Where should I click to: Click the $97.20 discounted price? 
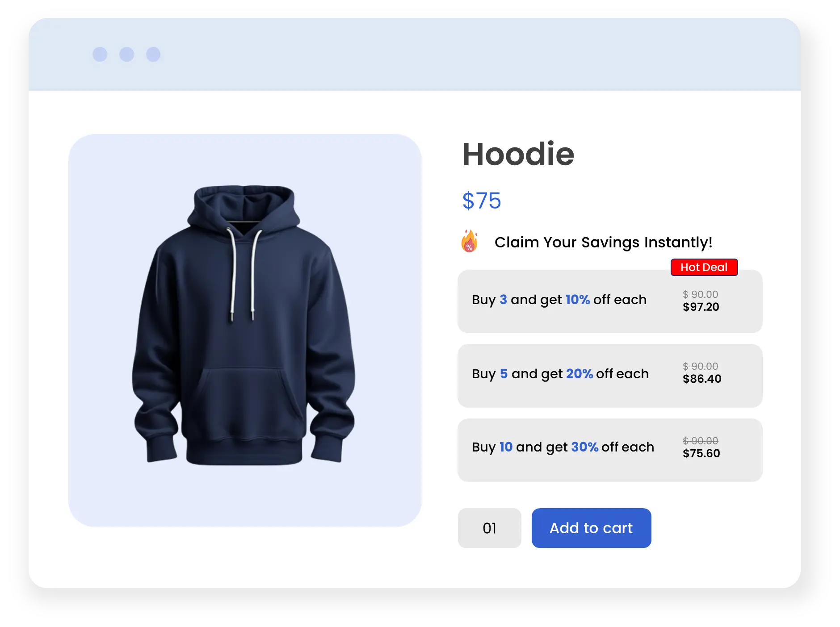[x=701, y=307]
